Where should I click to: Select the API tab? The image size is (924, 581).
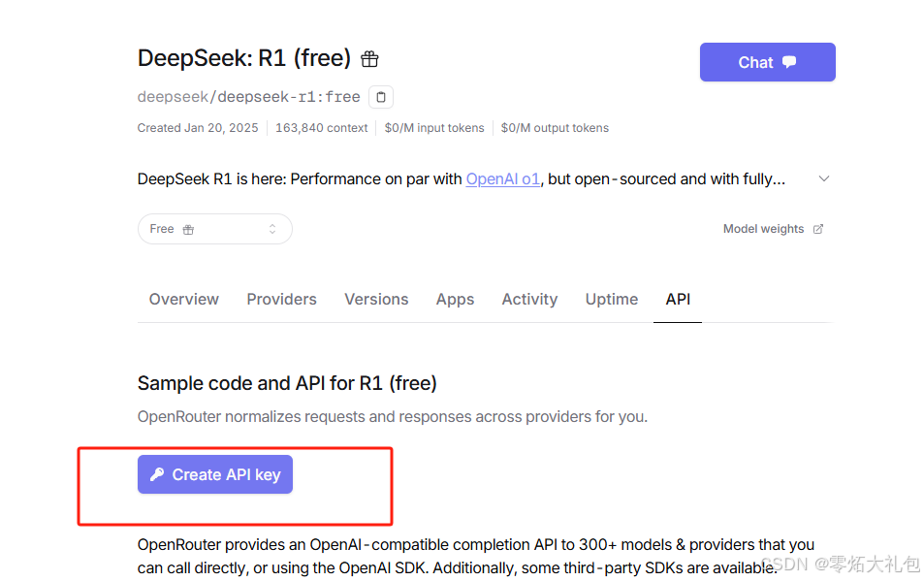[x=678, y=300]
